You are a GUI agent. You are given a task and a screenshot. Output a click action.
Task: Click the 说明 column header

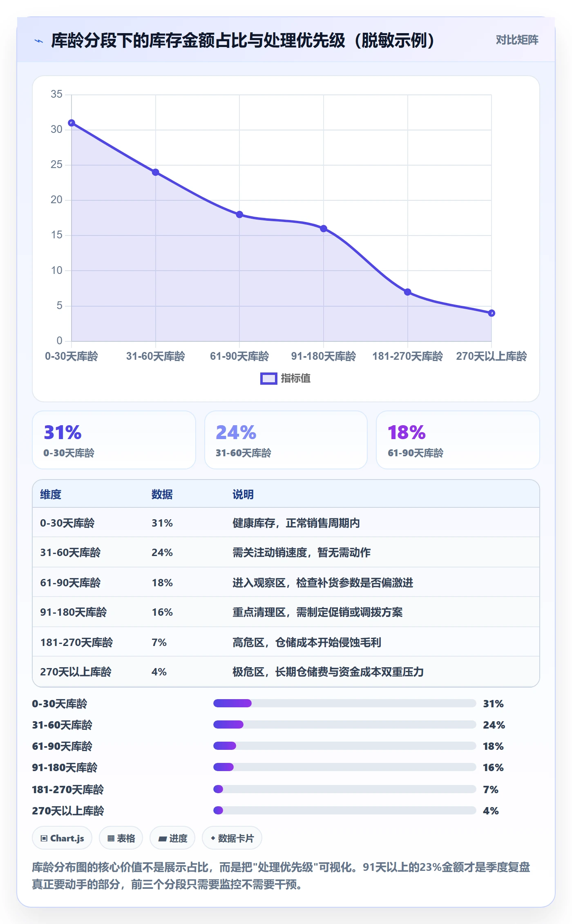point(243,494)
